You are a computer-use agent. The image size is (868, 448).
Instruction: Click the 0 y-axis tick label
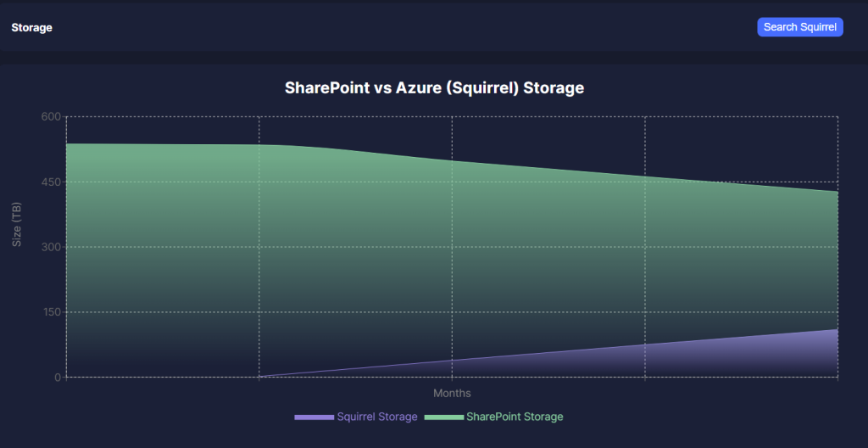pos(57,377)
